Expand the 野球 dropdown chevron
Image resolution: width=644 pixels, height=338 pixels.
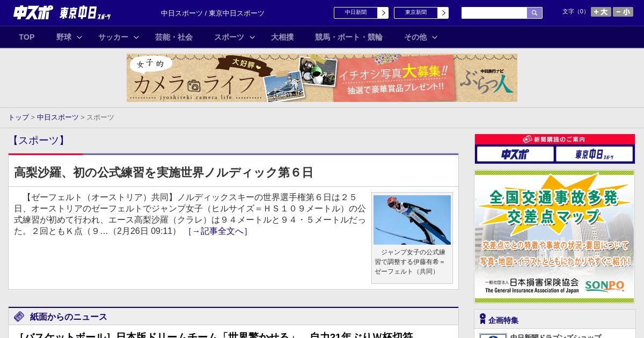[x=79, y=37]
